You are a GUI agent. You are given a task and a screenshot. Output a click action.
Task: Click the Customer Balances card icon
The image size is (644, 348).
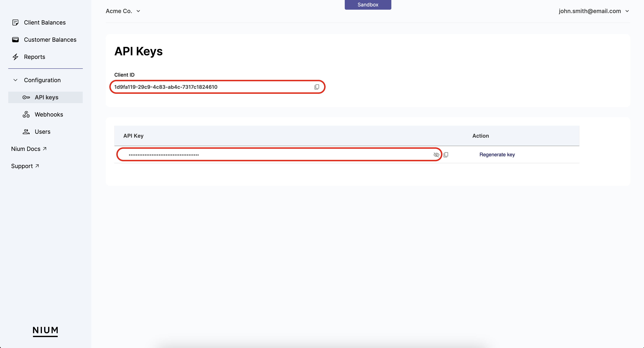click(x=16, y=39)
